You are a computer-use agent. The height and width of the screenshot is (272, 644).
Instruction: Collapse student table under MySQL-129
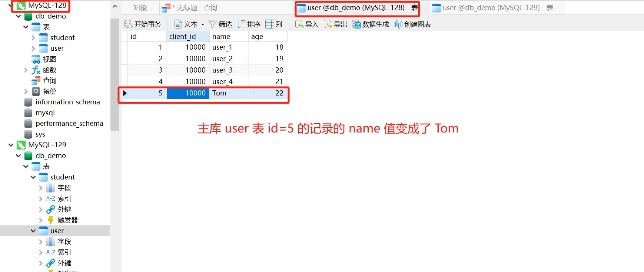(33, 177)
